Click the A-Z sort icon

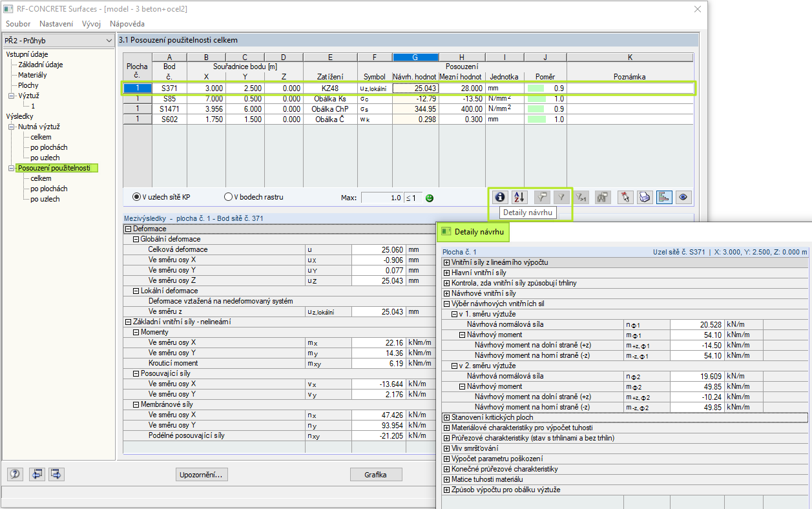[520, 198]
